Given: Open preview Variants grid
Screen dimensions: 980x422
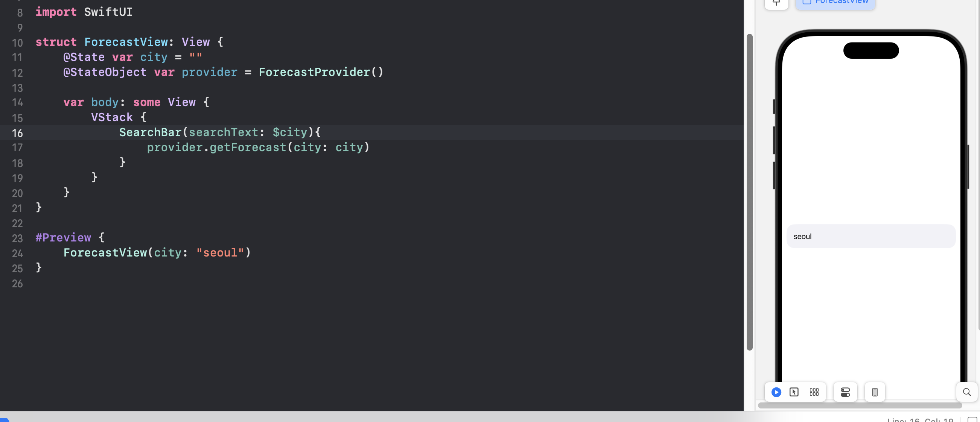Looking at the screenshot, I should pyautogui.click(x=814, y=392).
